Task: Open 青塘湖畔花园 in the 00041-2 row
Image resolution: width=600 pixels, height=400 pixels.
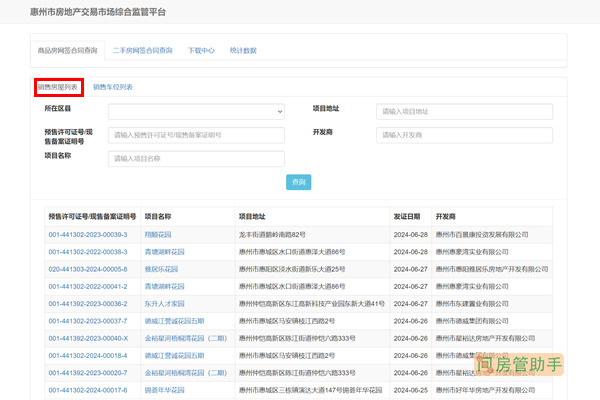Action: [x=165, y=286]
